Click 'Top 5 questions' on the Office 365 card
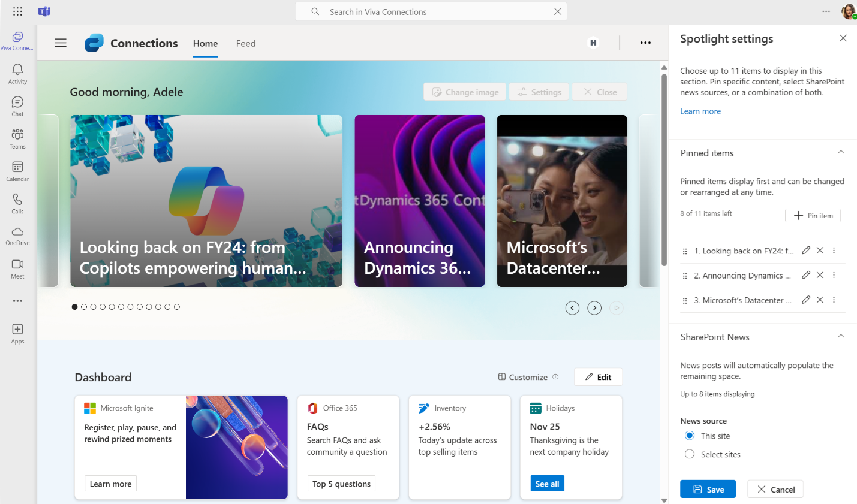 (341, 483)
